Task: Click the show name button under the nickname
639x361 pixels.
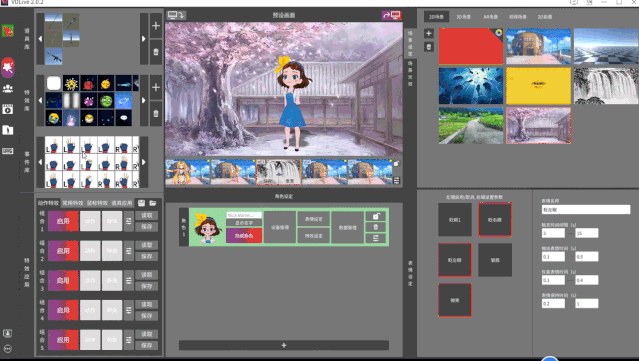Action: click(x=244, y=223)
